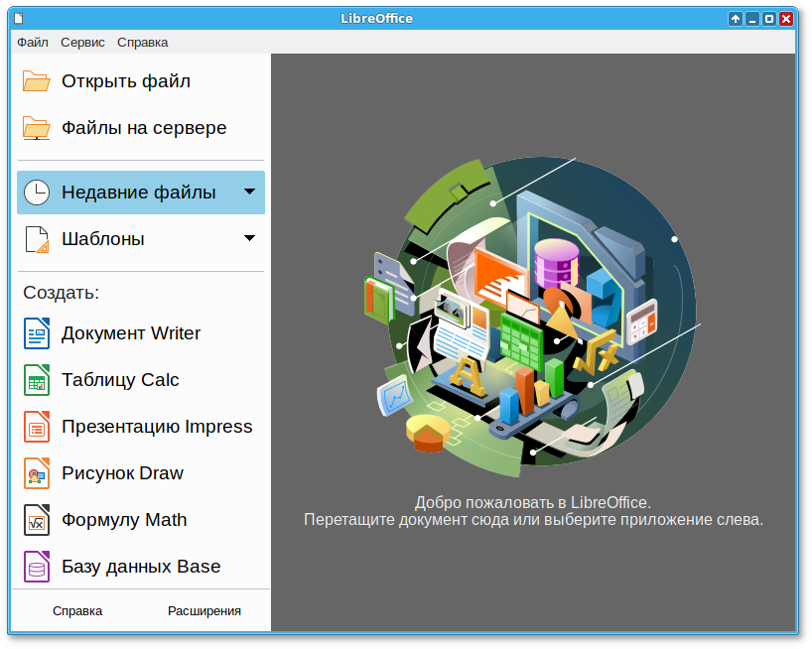
Task: Open the Справка menu in the menu bar
Action: (142, 43)
